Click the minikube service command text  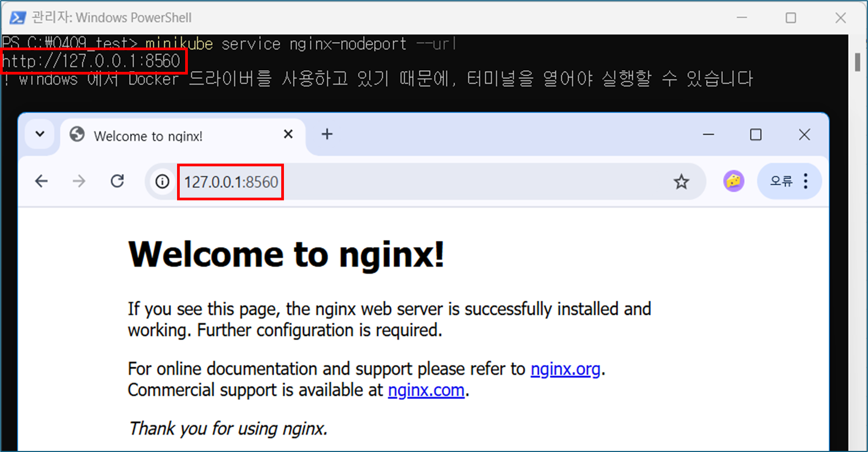click(301, 44)
